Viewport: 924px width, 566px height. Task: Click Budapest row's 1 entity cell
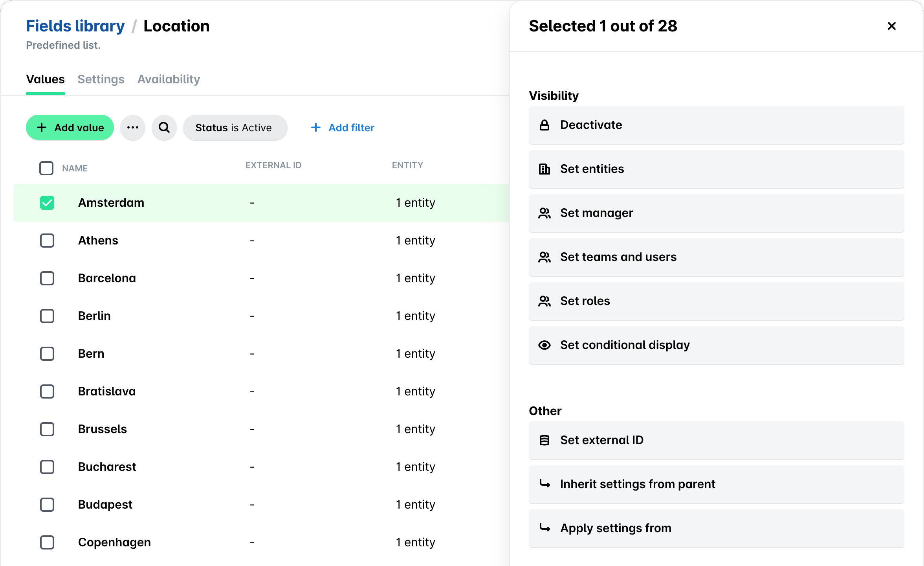[x=416, y=505]
